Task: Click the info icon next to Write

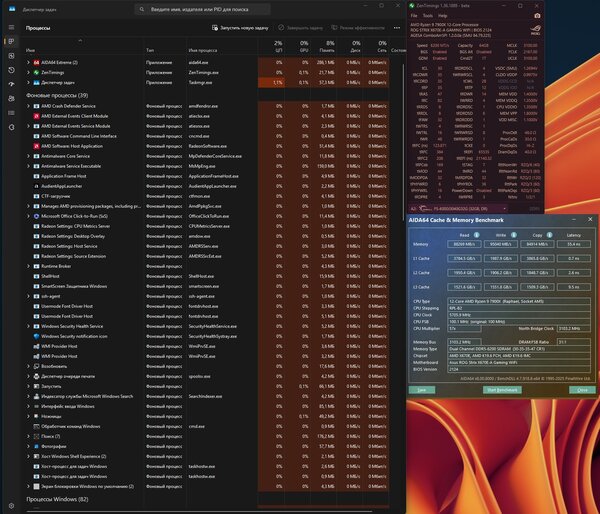Action: 514,235
